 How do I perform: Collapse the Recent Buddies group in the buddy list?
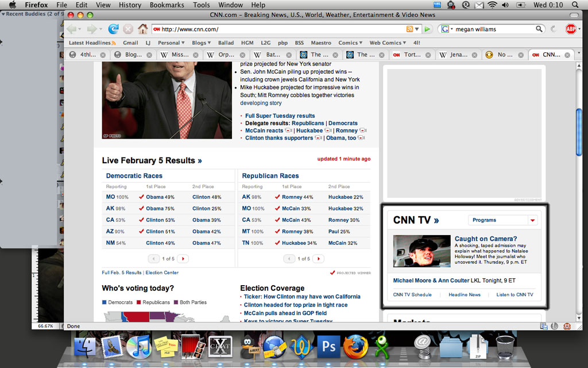tap(3, 14)
